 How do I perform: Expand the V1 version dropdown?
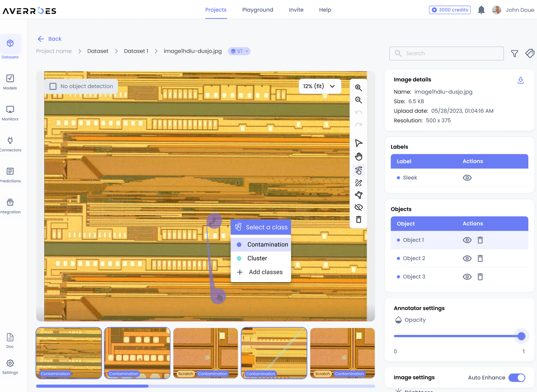point(239,51)
